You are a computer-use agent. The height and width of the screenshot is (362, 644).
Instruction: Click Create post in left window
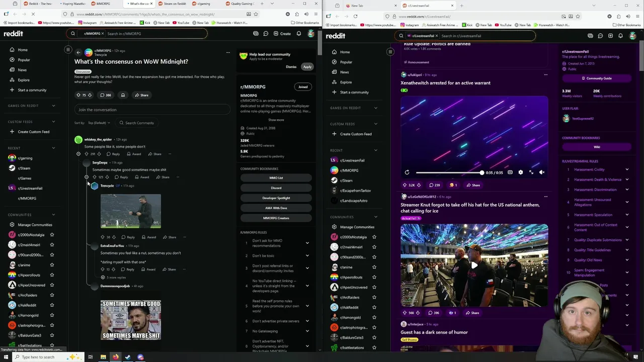click(x=282, y=34)
